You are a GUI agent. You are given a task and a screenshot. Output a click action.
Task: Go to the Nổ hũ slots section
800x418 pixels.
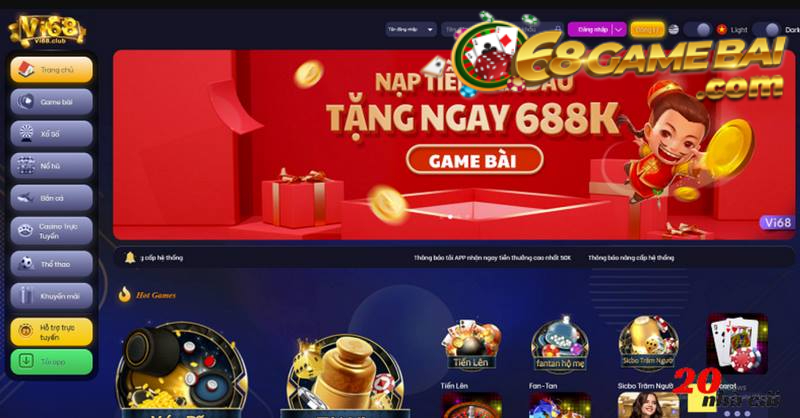(x=52, y=166)
